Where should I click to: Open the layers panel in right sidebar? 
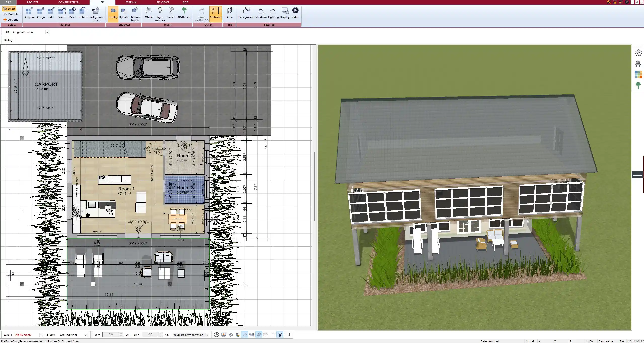tap(638, 53)
